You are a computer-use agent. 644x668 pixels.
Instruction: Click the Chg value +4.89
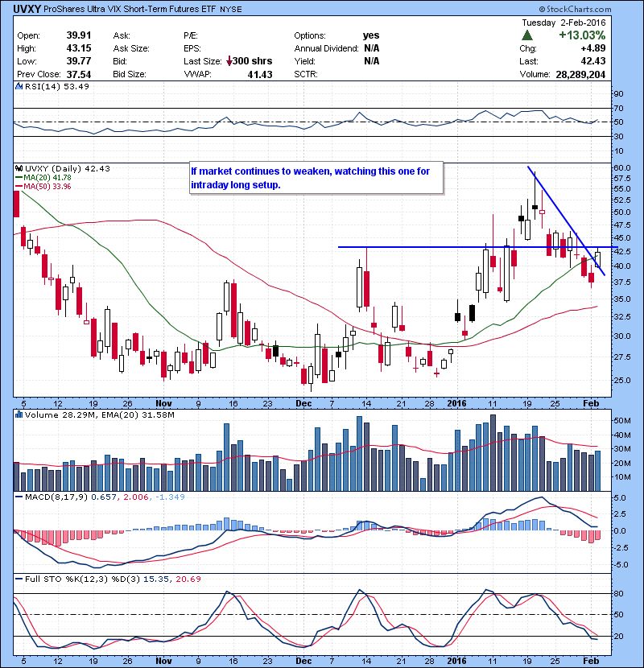coord(592,48)
